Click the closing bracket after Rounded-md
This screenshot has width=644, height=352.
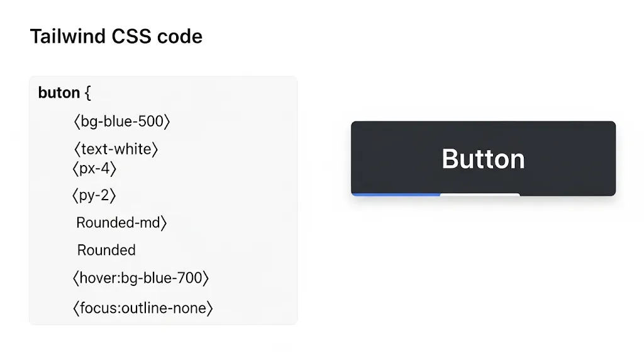tap(164, 223)
